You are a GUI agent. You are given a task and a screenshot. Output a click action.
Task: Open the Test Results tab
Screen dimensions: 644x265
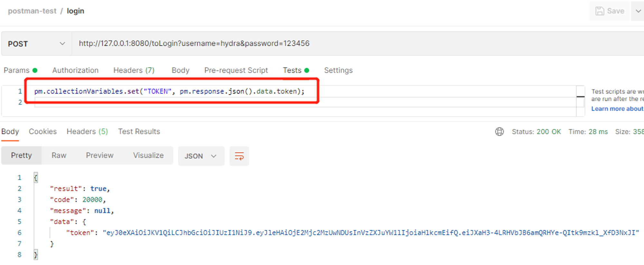[x=139, y=131]
